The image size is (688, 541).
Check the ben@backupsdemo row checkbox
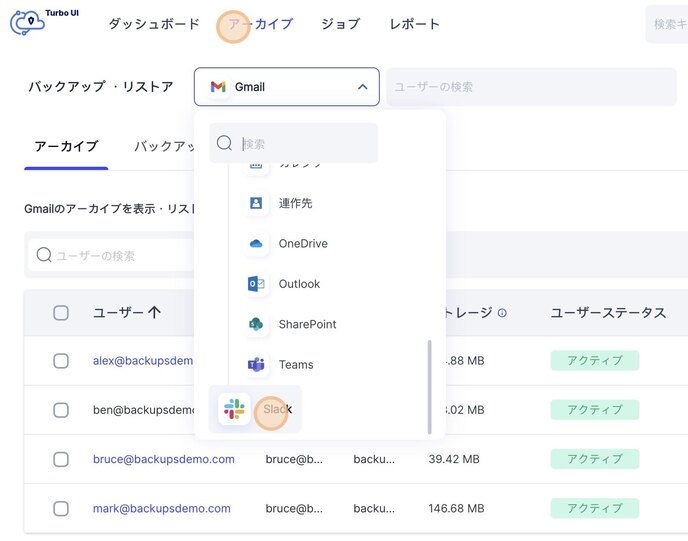(61, 410)
